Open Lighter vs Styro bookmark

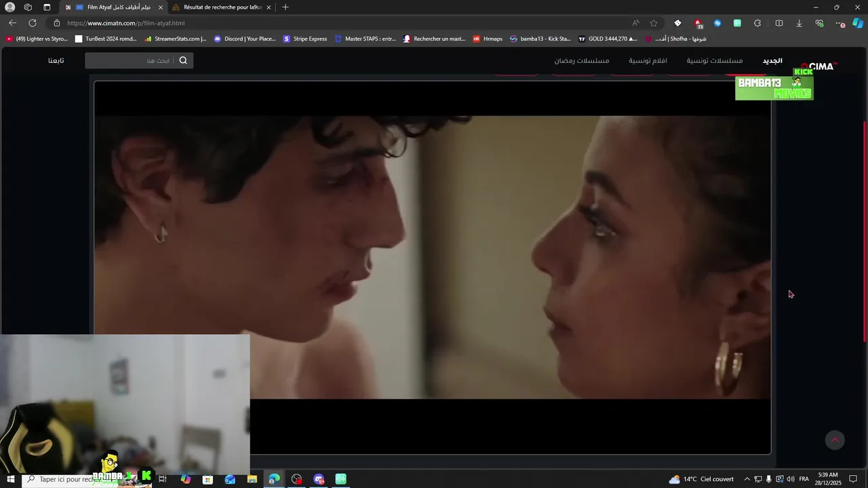click(x=37, y=39)
